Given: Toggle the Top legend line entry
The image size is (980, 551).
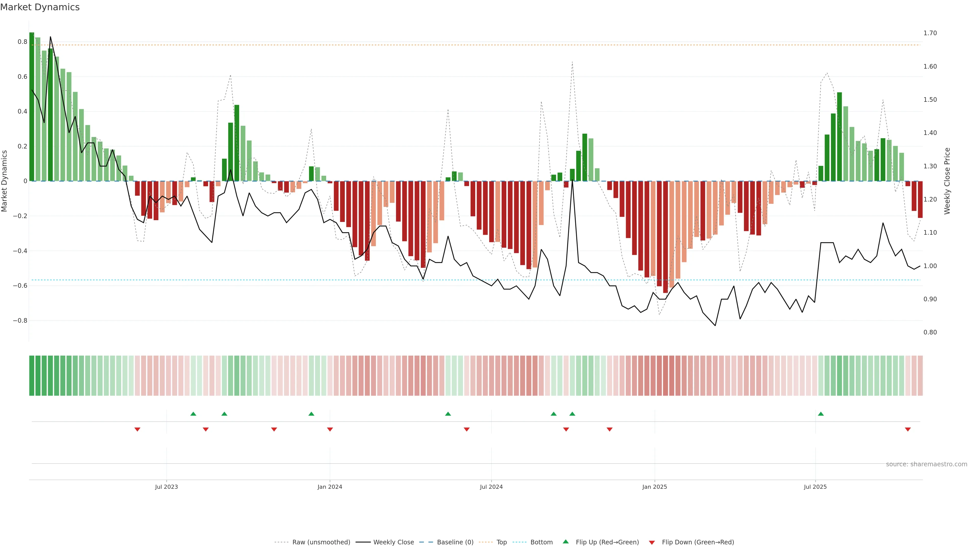Looking at the screenshot, I should [501, 542].
